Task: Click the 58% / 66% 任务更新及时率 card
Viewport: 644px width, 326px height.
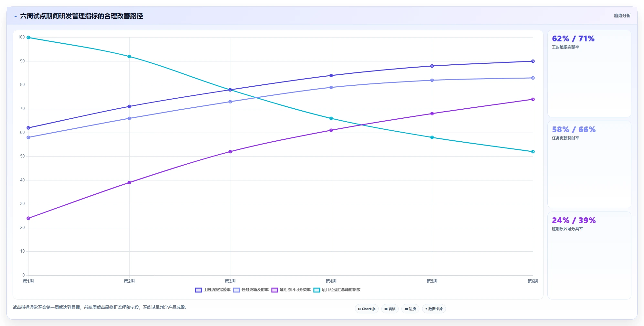Action: coord(589,164)
